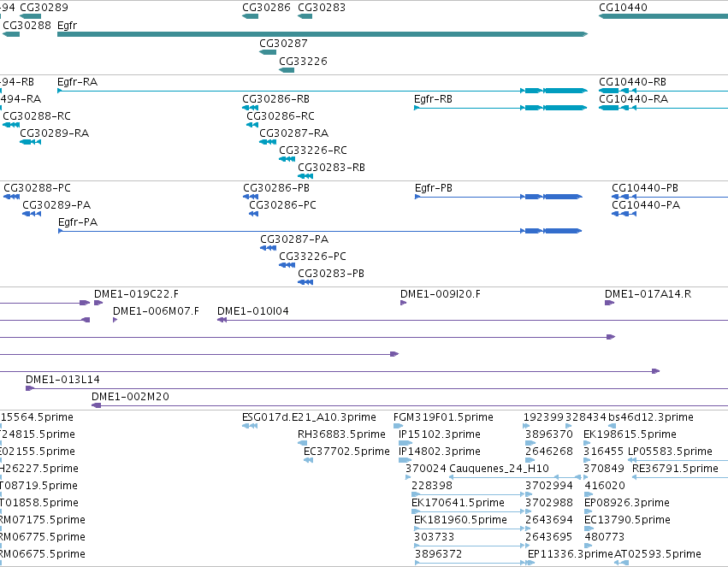Select the DME1-002M20 clone label
This screenshot has height=567, width=728.
[130, 397]
